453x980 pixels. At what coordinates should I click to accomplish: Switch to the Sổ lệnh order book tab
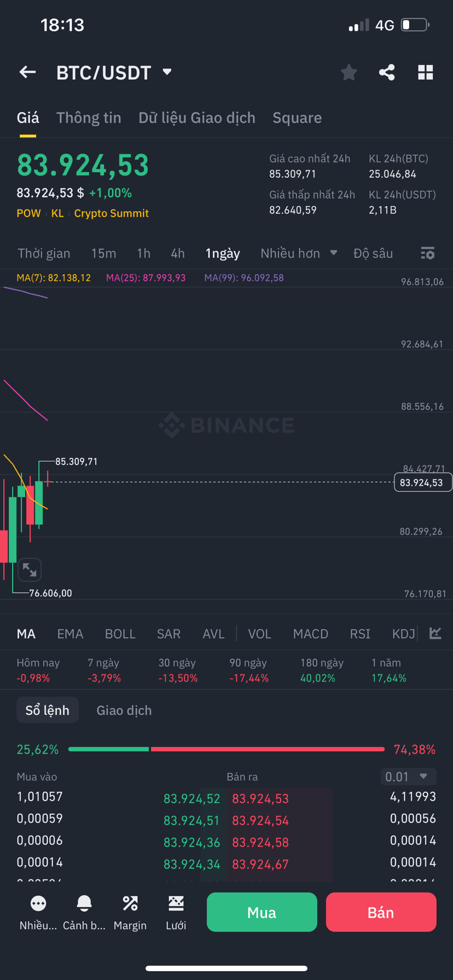point(48,710)
